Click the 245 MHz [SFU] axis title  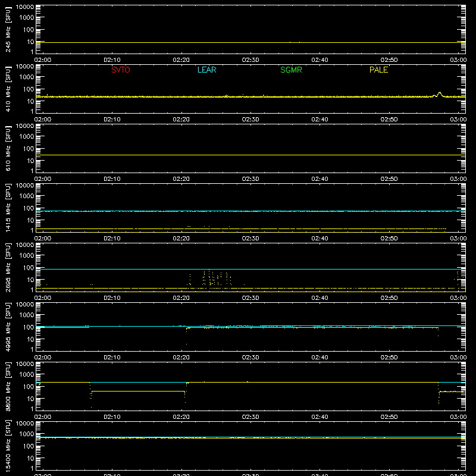8,30
